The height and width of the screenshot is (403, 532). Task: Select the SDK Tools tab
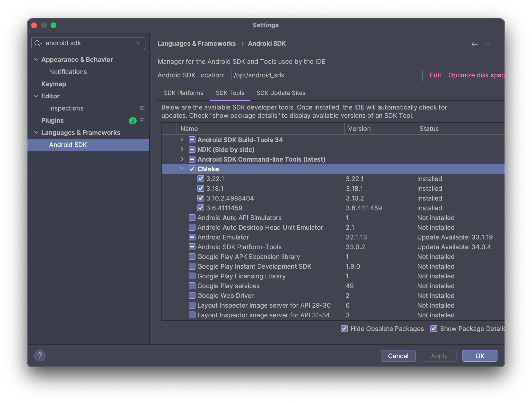(x=230, y=93)
